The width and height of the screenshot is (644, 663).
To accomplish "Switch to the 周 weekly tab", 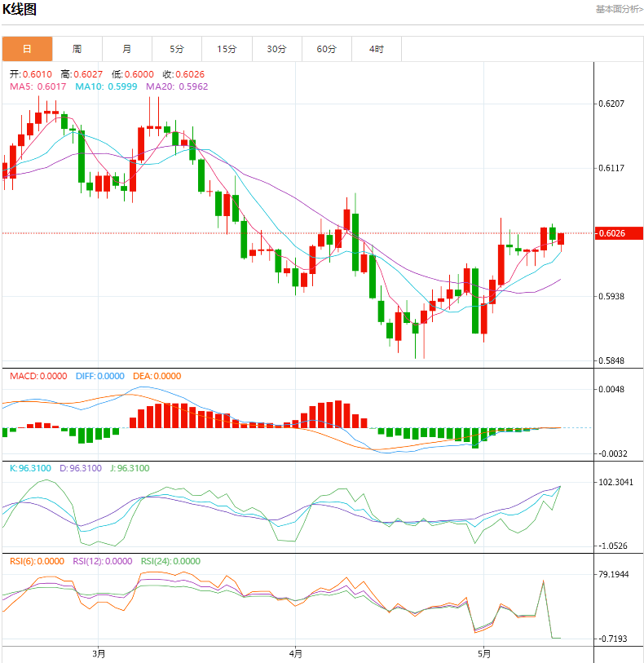I will coord(77,49).
